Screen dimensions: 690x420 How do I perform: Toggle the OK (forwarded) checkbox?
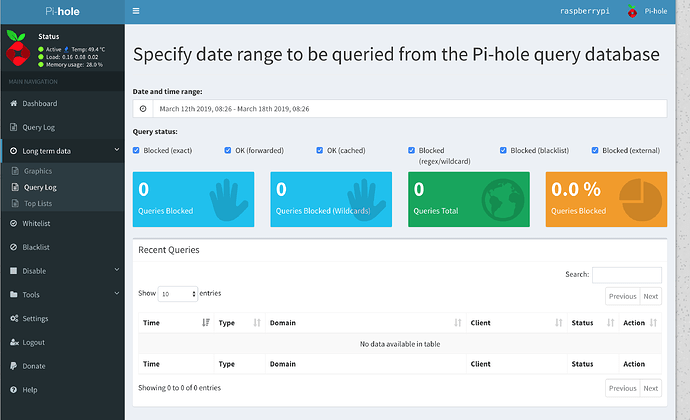point(229,151)
